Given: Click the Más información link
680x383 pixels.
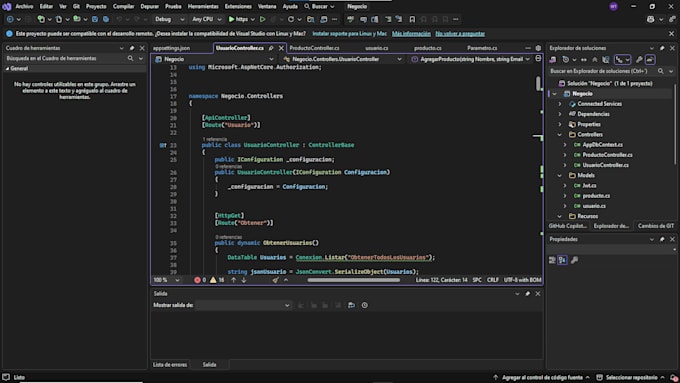Looking at the screenshot, I should click(411, 34).
